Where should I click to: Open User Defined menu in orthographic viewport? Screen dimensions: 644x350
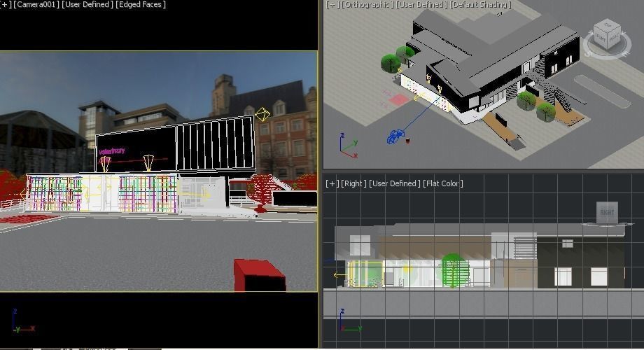pyautogui.click(x=421, y=4)
